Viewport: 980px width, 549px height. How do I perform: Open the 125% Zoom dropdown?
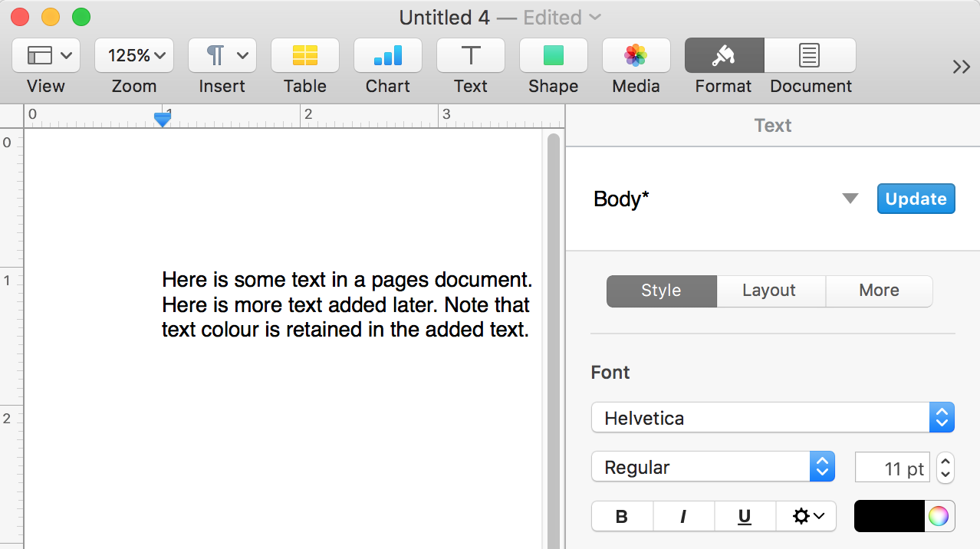pos(134,55)
